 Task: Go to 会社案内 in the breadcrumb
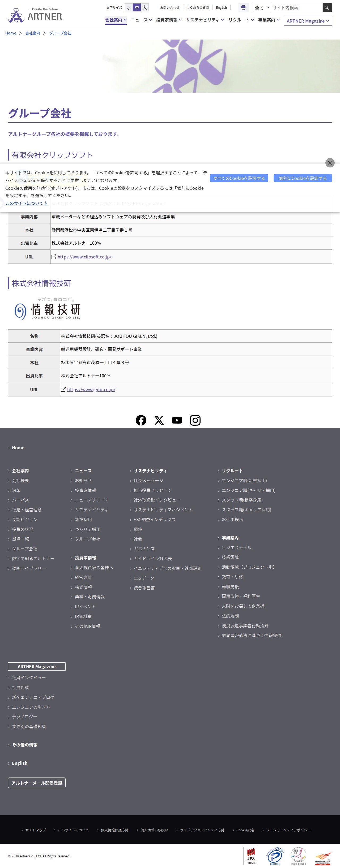pos(33,33)
